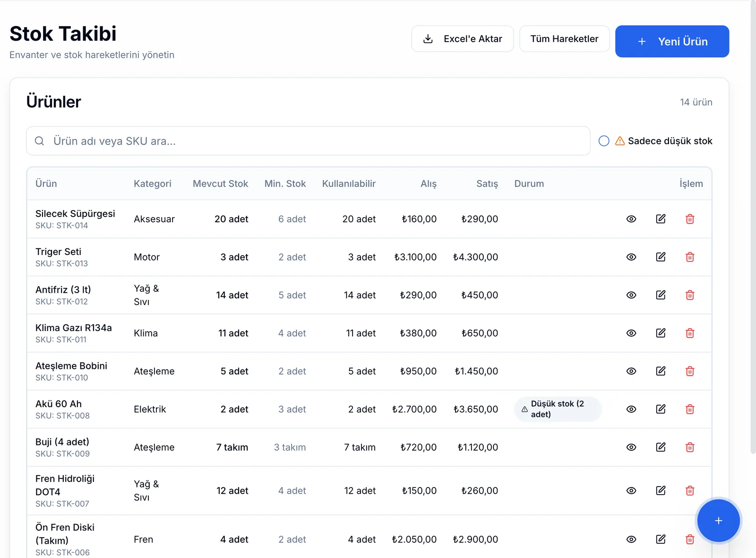
Task: Export list with Excel'e Aktar
Action: pos(463,39)
